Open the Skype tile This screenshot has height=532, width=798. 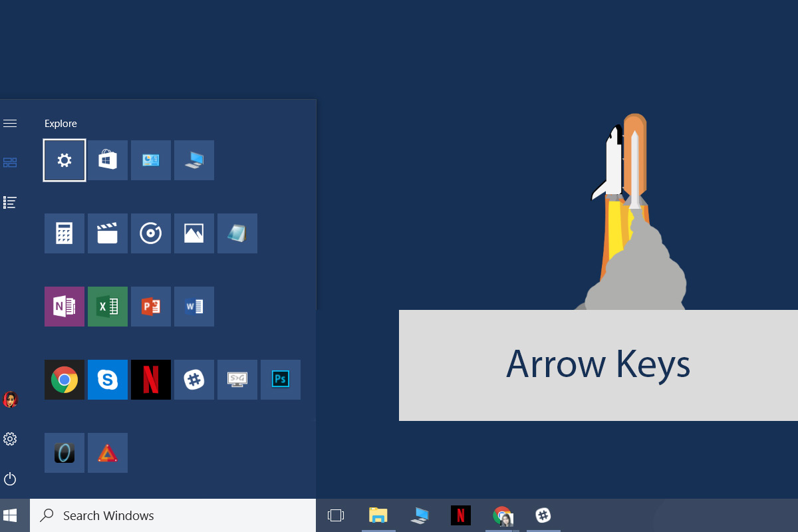[x=108, y=380]
